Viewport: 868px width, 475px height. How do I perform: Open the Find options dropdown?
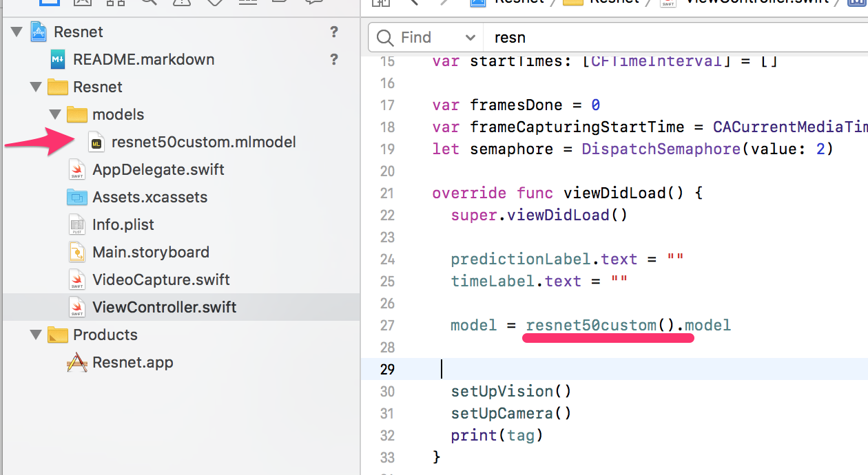pyautogui.click(x=471, y=37)
